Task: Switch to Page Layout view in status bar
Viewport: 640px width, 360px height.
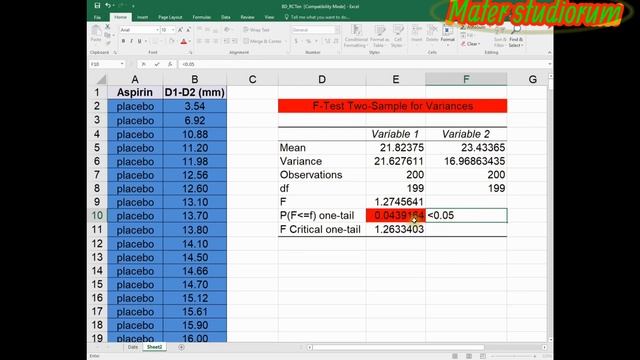Action: tap(469, 356)
